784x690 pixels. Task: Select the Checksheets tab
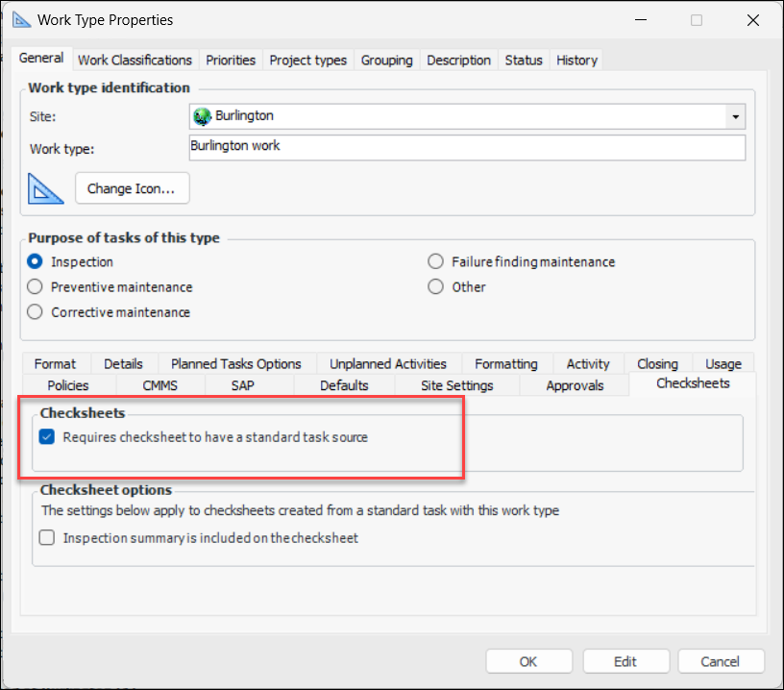point(693,383)
